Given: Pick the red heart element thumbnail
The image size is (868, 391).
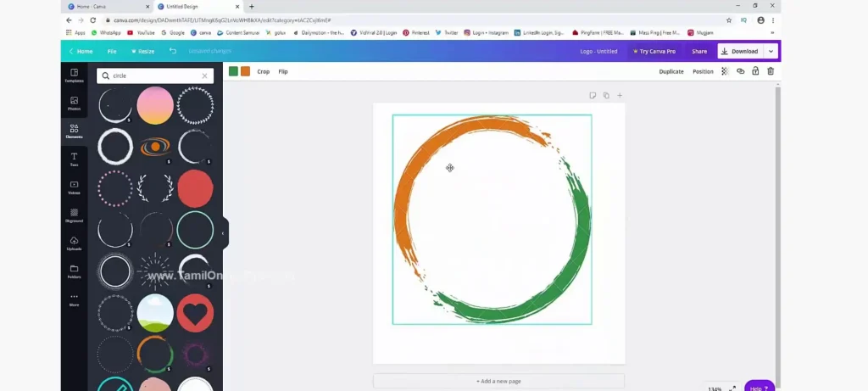Looking at the screenshot, I should (195, 314).
